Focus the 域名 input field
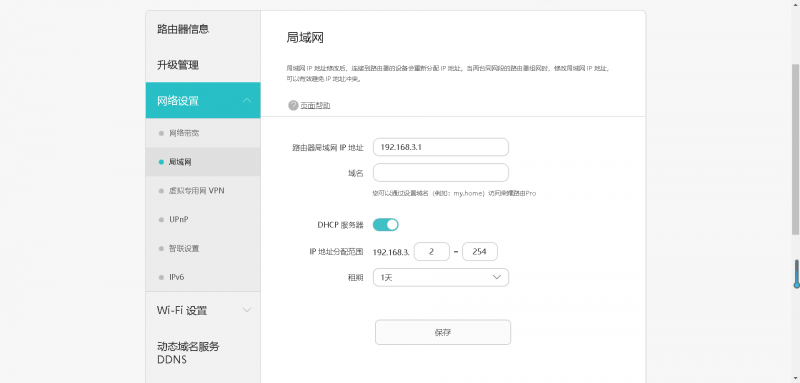Viewport: 800px width, 383px height. coord(441,172)
